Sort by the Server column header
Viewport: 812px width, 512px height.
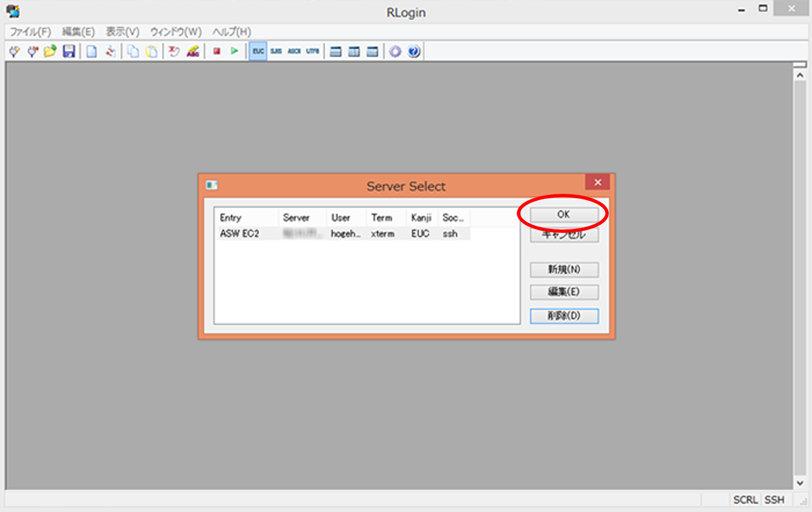[302, 218]
